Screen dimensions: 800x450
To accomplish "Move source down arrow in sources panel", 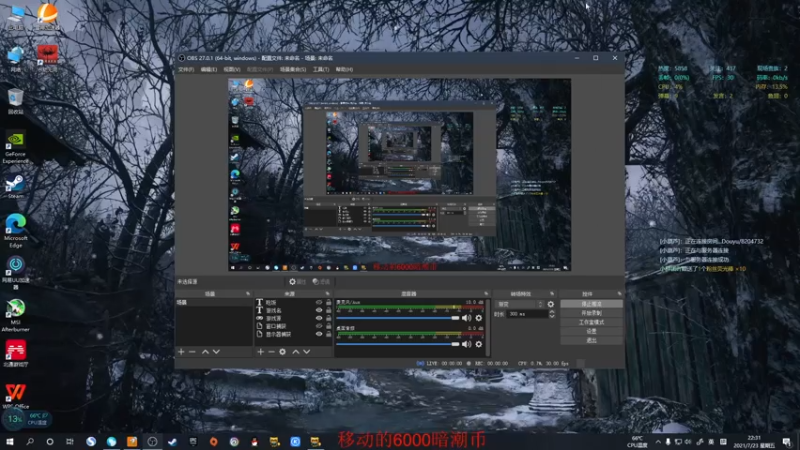I will (x=307, y=352).
